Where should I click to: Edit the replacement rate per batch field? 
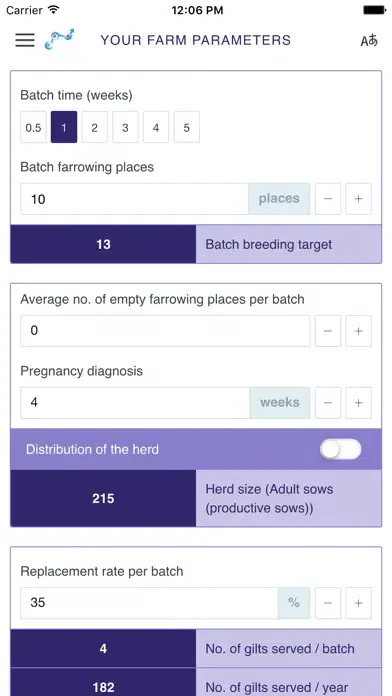[149, 603]
